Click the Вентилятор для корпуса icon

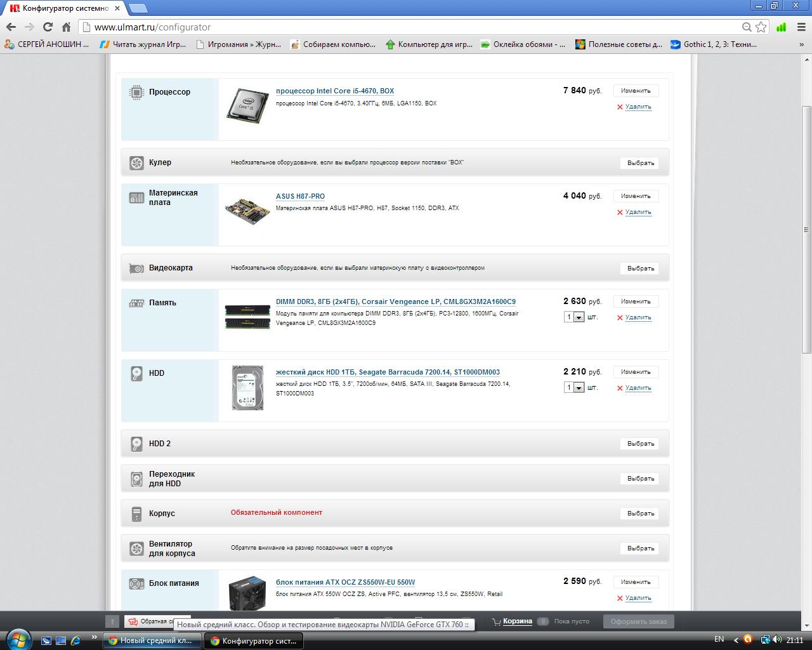tap(136, 548)
